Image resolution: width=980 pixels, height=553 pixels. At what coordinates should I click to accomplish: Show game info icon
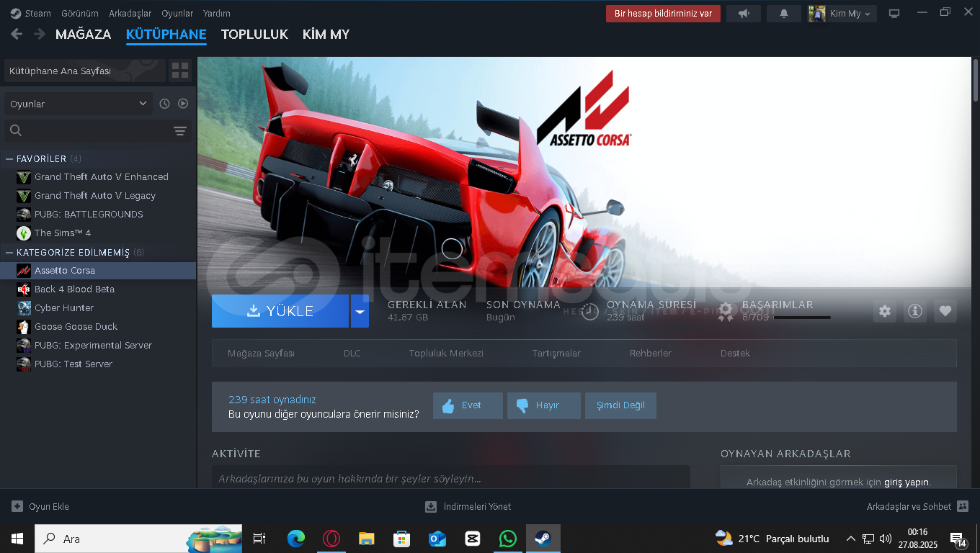pyautogui.click(x=915, y=311)
